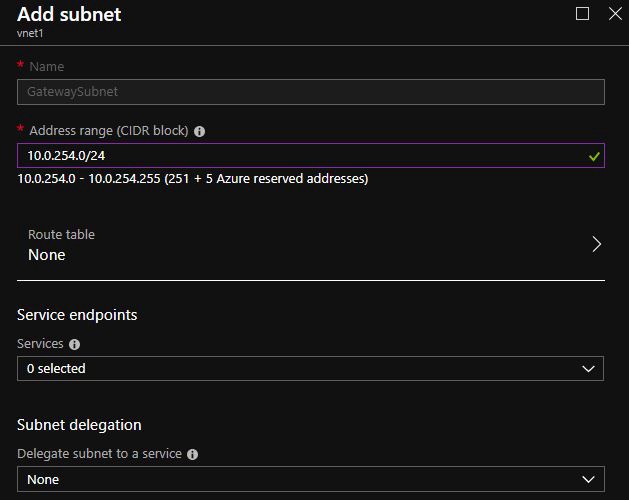The height and width of the screenshot is (500, 629).
Task: Click the Add subnet title
Action: coord(69,15)
